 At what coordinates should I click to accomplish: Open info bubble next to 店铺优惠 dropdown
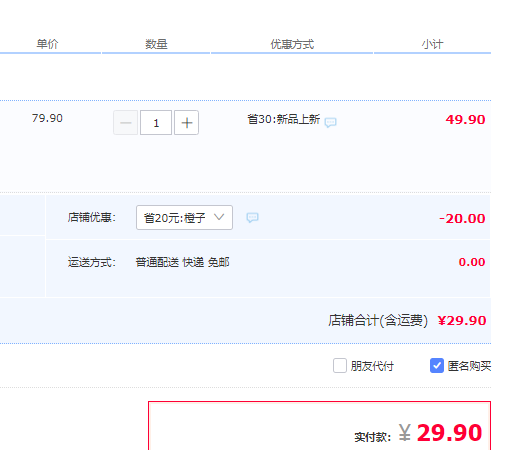[252, 218]
